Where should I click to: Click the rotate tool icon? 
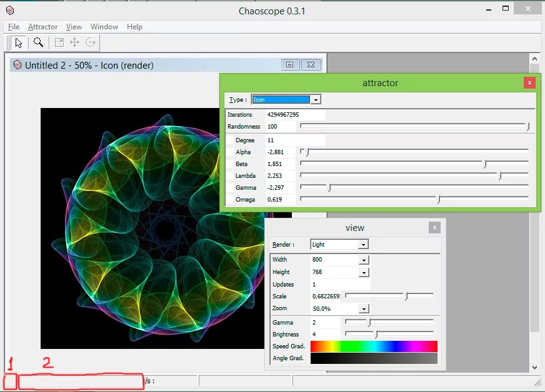click(91, 42)
